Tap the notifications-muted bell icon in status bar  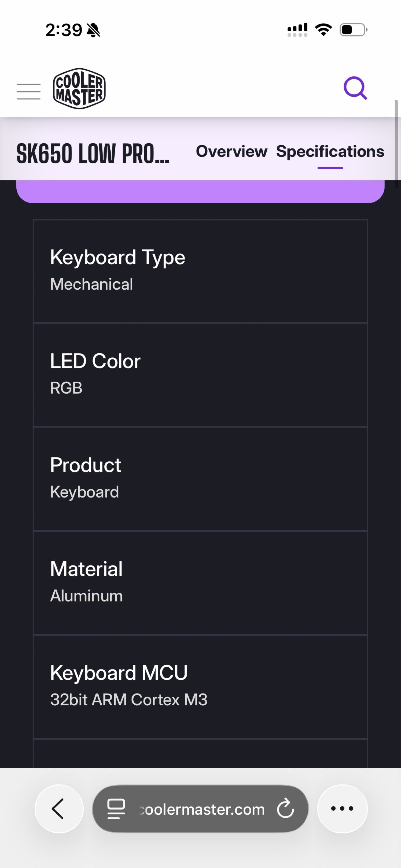[x=93, y=30]
